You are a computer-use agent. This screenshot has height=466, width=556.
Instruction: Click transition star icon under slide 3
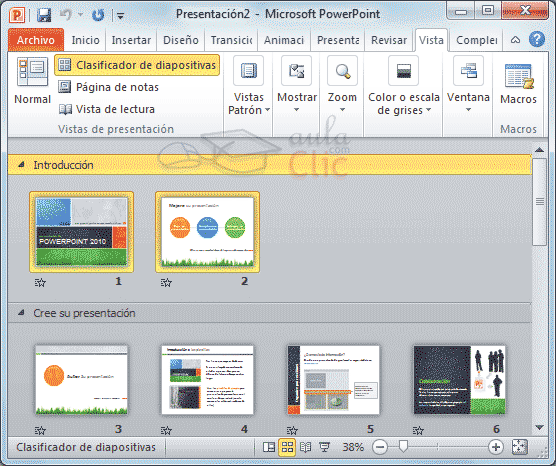click(x=40, y=430)
